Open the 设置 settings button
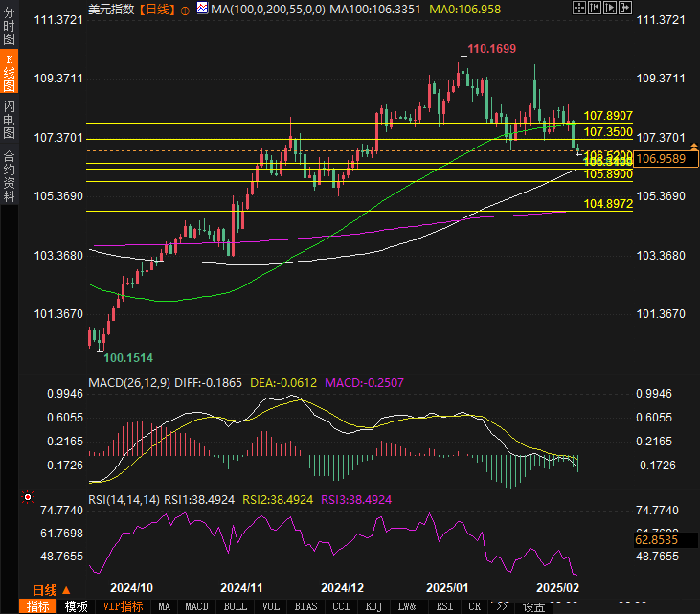The width and height of the screenshot is (700, 614). (x=533, y=606)
